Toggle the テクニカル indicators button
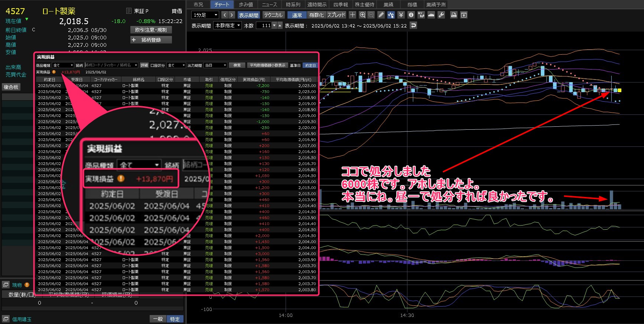Image resolution: width=644 pixels, height=324 pixels. 273,15
